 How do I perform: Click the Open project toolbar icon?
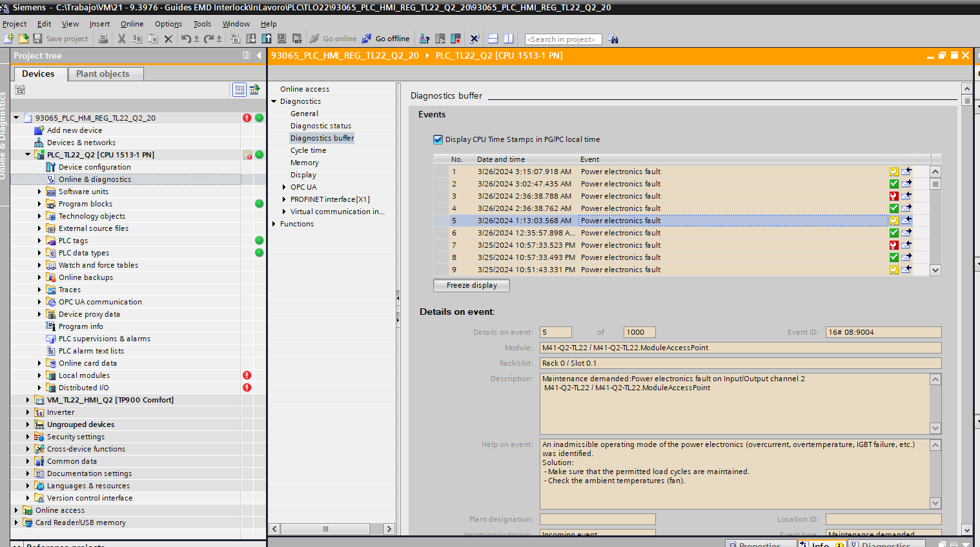[x=23, y=39]
